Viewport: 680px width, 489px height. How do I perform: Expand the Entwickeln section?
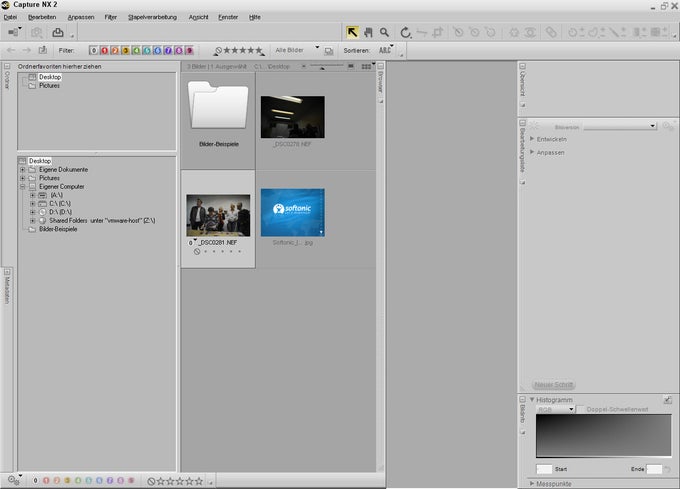coord(532,139)
